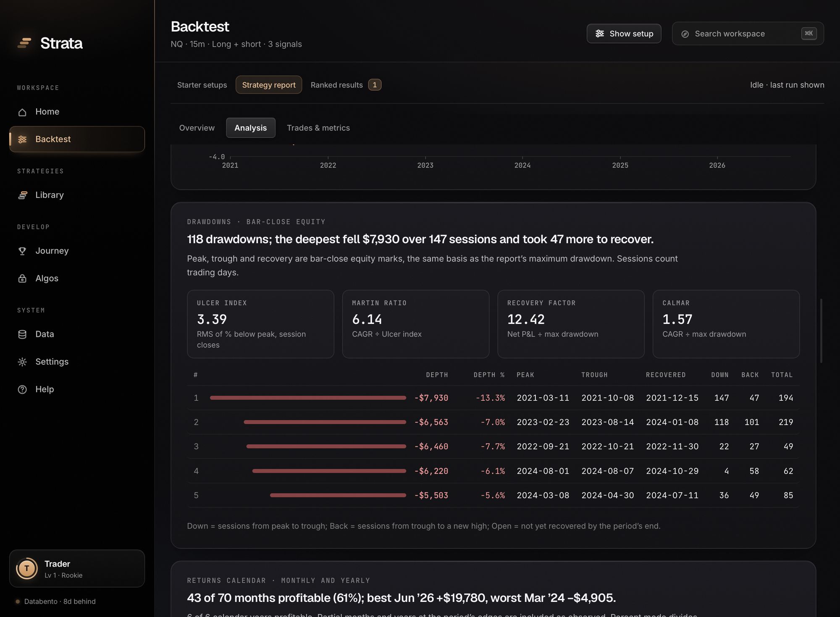The width and height of the screenshot is (840, 617).
Task: Click the drawdown bar for row 5
Action: 338,496
